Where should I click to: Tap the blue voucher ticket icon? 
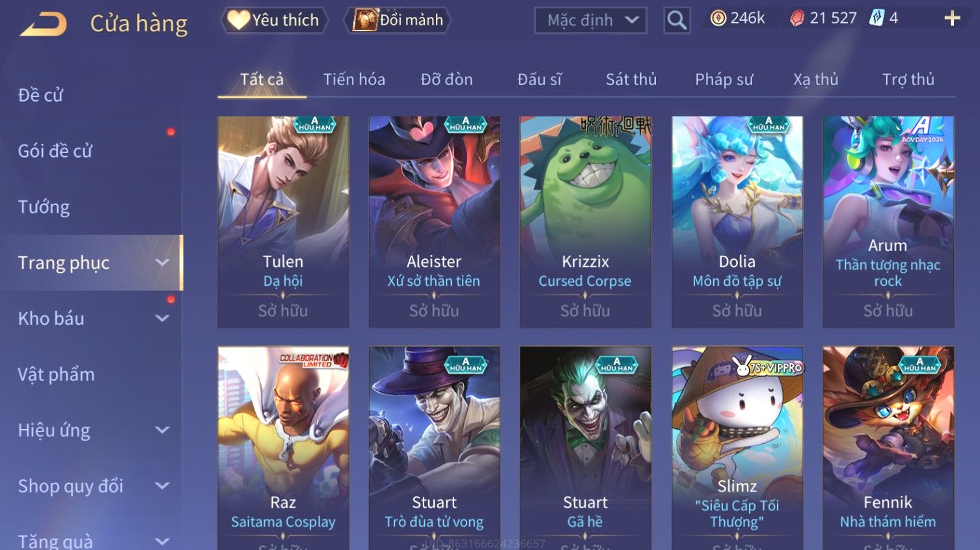tap(877, 18)
